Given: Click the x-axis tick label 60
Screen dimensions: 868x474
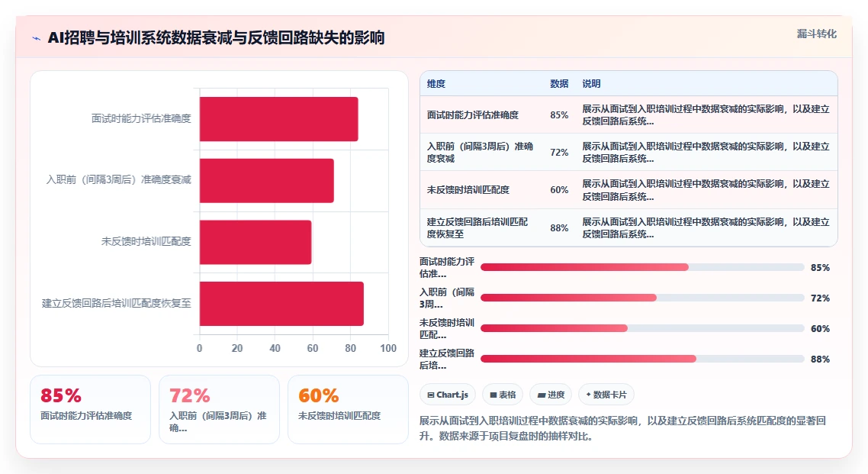Looking at the screenshot, I should [x=313, y=348].
